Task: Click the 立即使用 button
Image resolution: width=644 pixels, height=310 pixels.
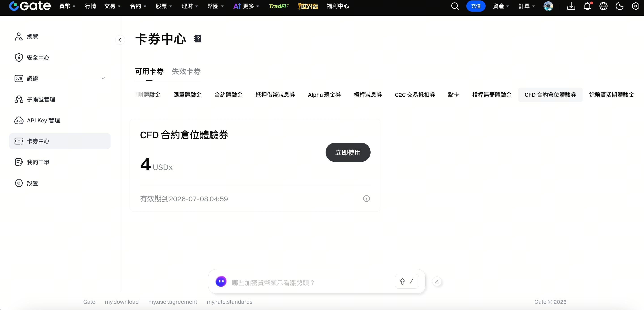Action: coord(348,152)
